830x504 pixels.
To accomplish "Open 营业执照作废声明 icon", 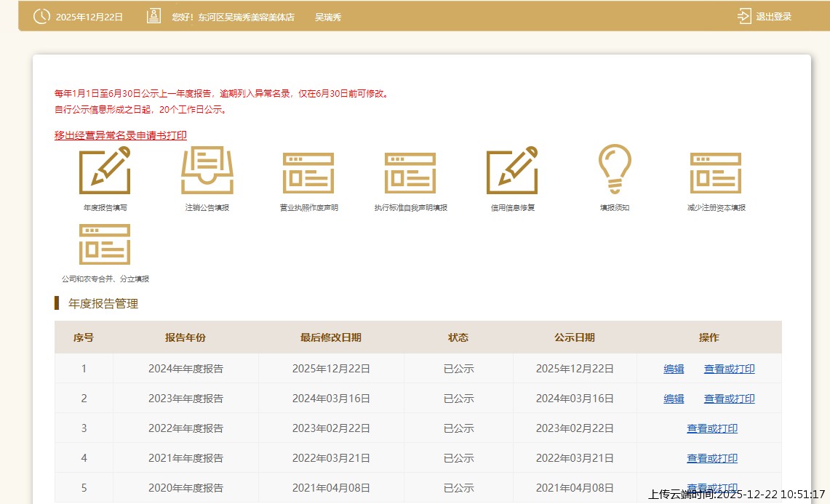I will click(x=308, y=172).
